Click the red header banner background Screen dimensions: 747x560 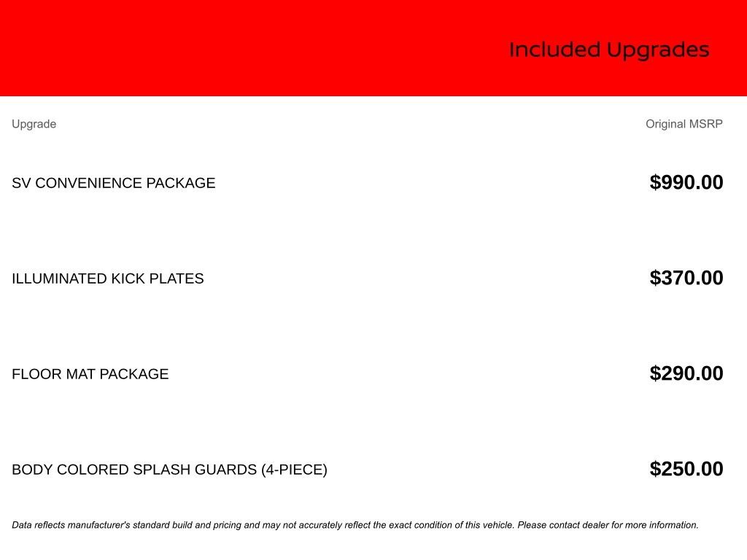click(219, 48)
